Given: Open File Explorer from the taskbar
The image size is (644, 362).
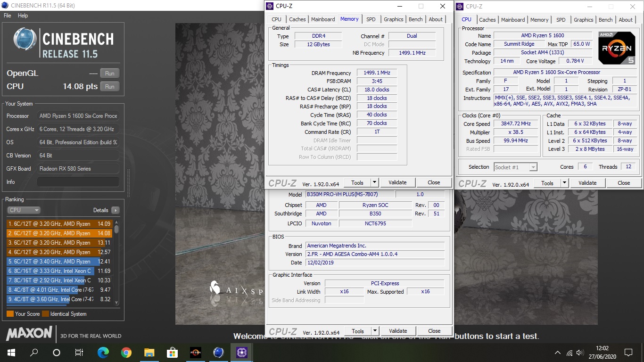Looking at the screenshot, I should coord(149,352).
